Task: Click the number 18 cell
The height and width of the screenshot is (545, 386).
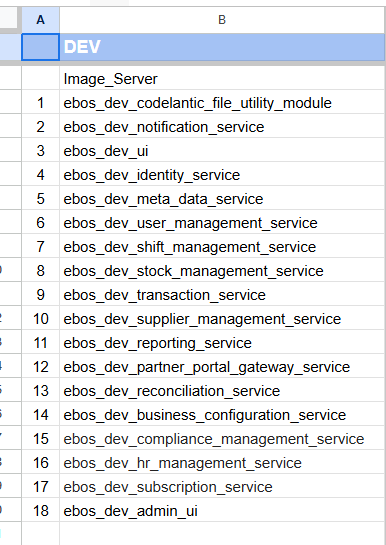Action: click(41, 511)
